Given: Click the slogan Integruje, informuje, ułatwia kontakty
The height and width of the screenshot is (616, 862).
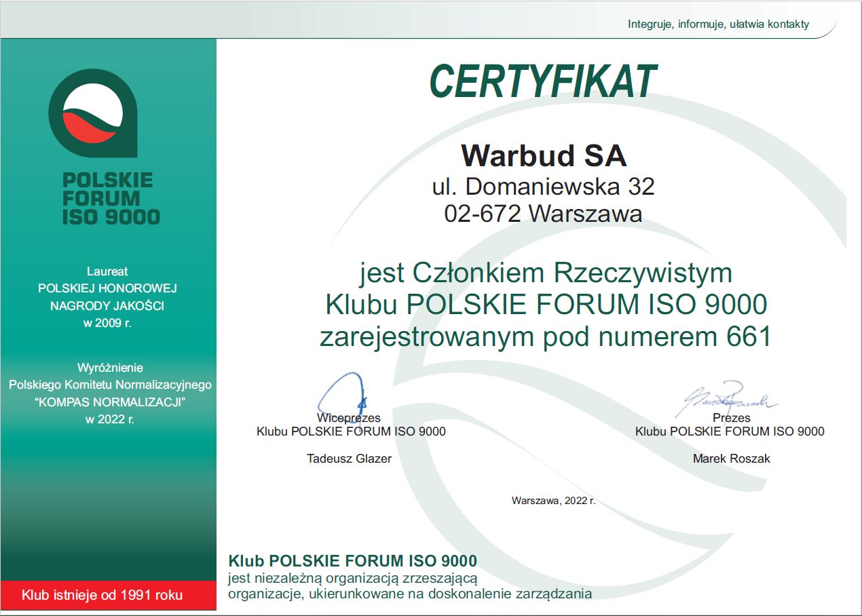Looking at the screenshot, I should point(719,24).
